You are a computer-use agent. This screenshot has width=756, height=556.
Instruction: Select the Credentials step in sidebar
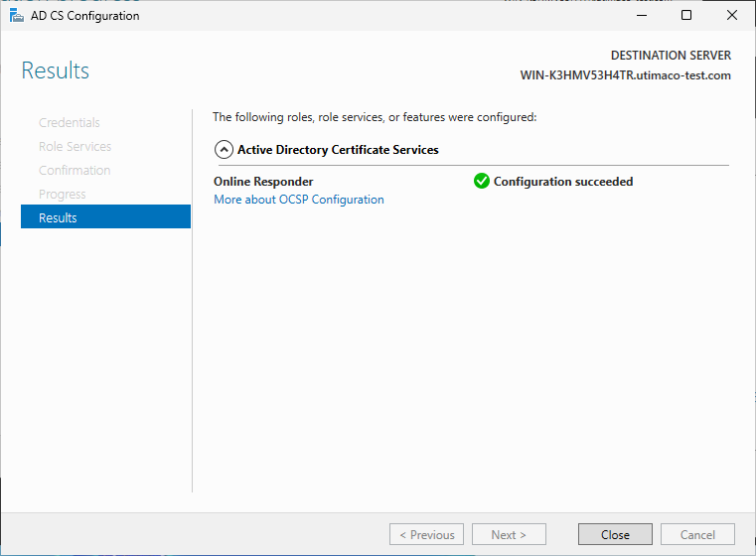69,122
